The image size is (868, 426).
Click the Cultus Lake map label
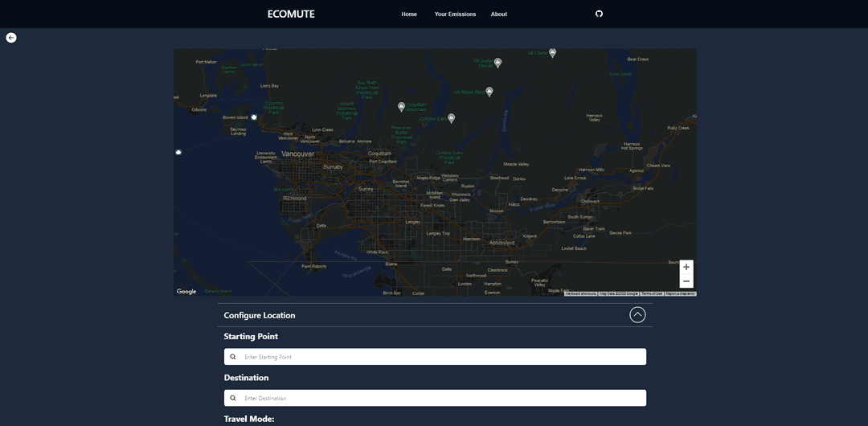coord(583,236)
